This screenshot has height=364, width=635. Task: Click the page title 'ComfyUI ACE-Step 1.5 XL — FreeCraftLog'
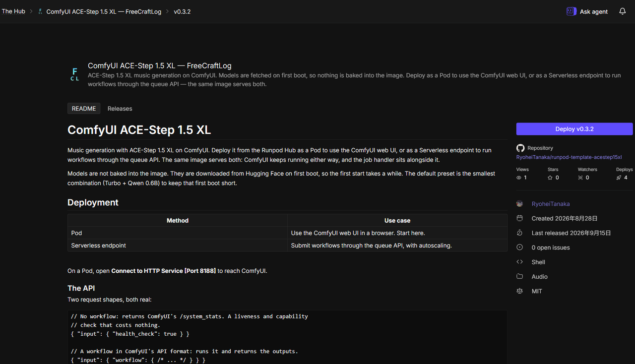coord(160,65)
